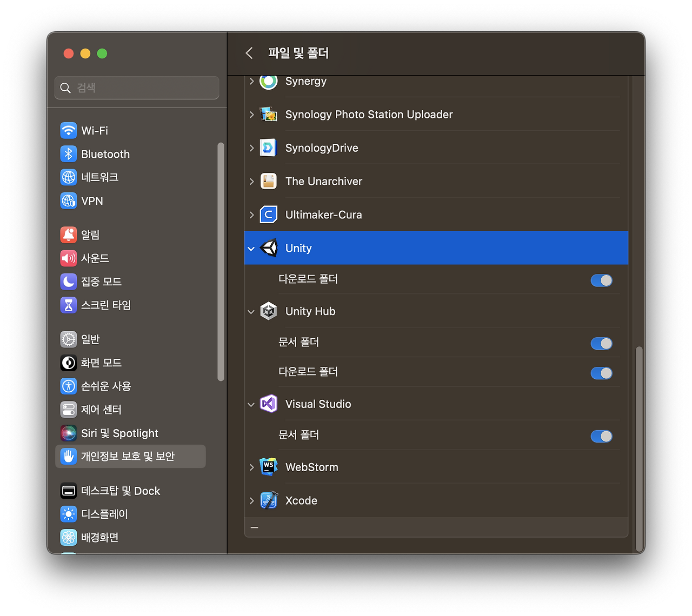Image resolution: width=692 pixels, height=616 pixels.
Task: Click the 디스플레이 sun icon
Action: (x=69, y=514)
